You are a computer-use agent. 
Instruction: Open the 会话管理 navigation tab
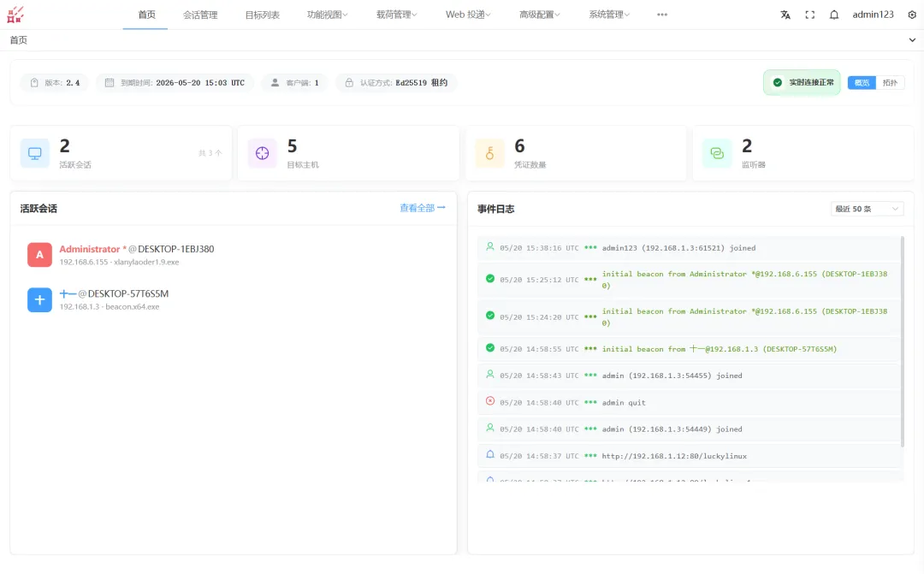[x=200, y=15]
